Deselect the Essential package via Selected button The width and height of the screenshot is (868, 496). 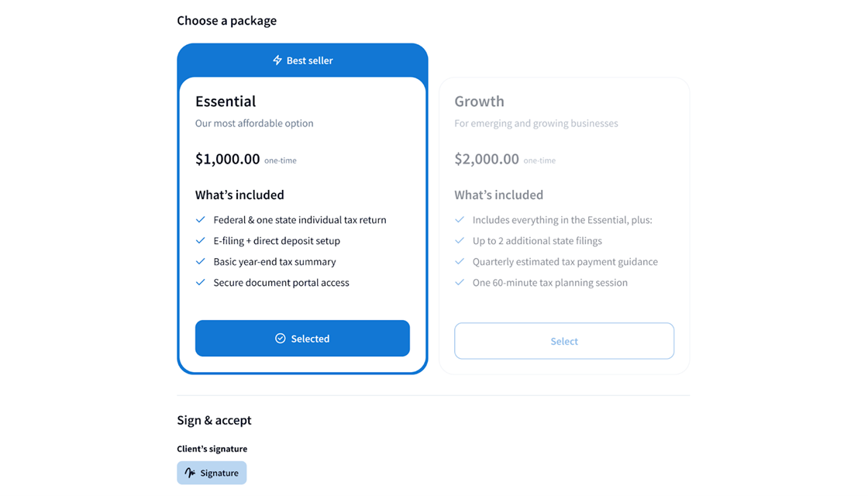click(302, 339)
